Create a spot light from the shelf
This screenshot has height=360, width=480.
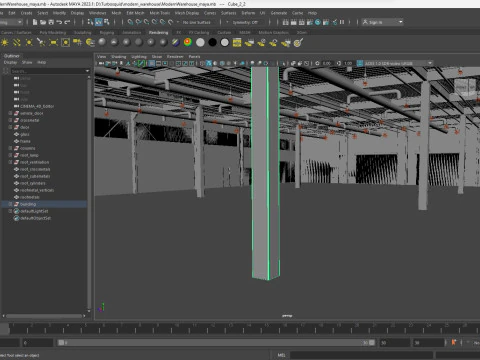click(41, 42)
